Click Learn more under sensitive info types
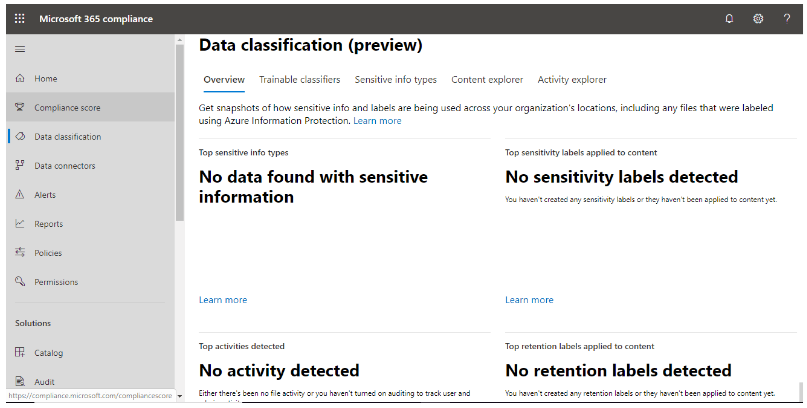 coord(223,300)
